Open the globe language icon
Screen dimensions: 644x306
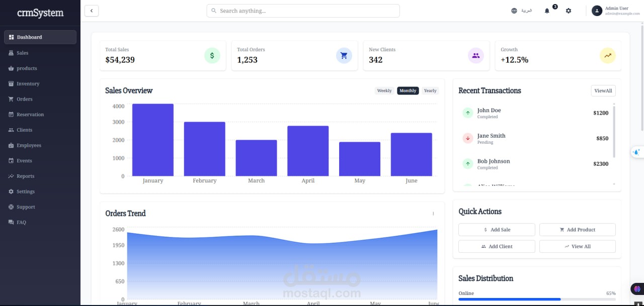pos(514,11)
